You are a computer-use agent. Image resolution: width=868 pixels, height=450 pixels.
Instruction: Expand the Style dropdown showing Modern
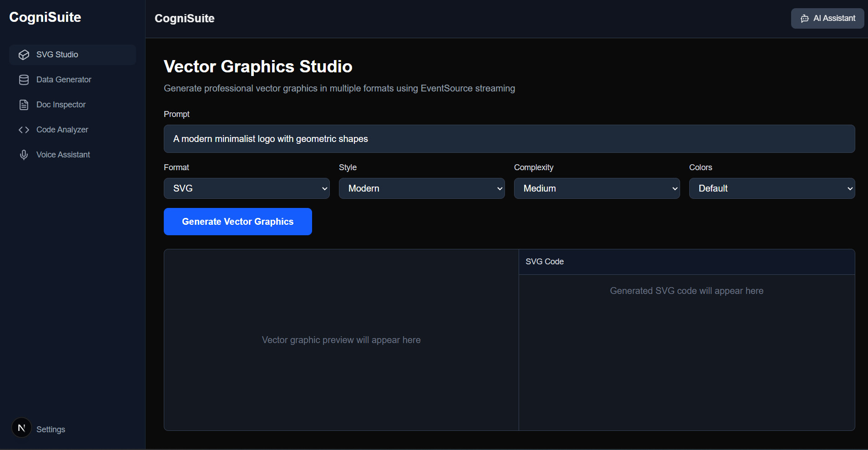coord(422,188)
